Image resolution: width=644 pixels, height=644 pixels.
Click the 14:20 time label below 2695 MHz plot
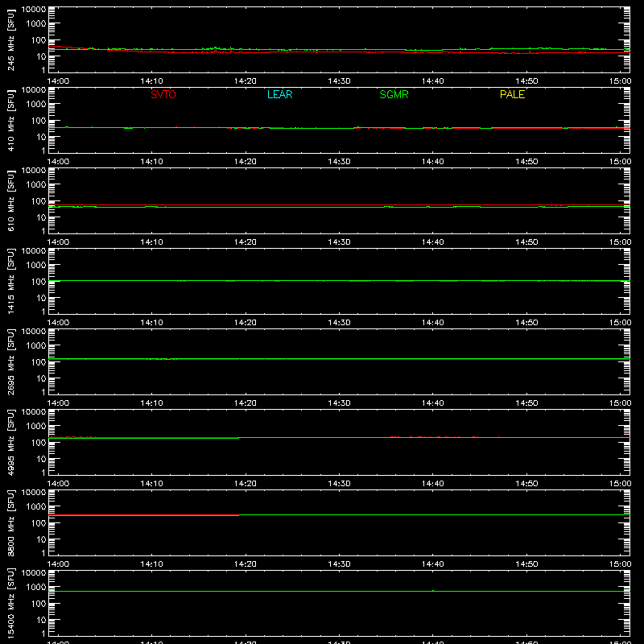point(246,403)
